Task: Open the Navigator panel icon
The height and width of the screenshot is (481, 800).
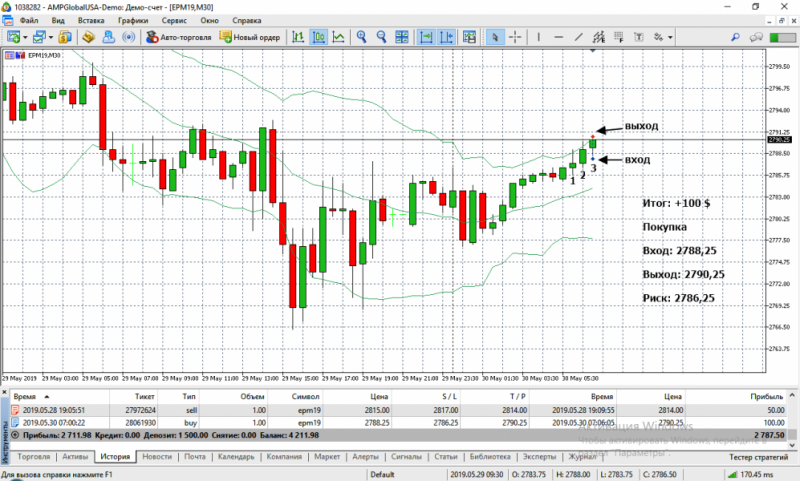Action: pyautogui.click(x=108, y=37)
